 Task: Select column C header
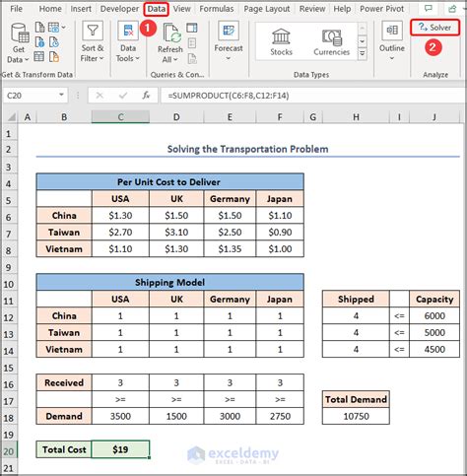[120, 117]
